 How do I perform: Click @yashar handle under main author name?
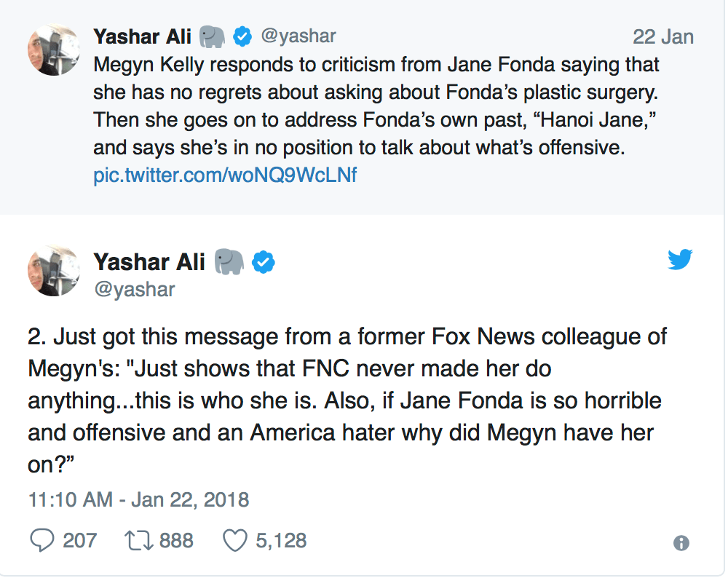(x=134, y=290)
